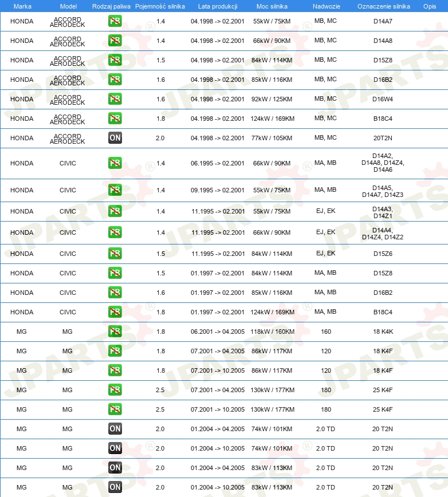Screen dimensions: 448x497
Task: Click petrol icon in MG 25 K4F 10.2005 row
Action: pos(115,409)
